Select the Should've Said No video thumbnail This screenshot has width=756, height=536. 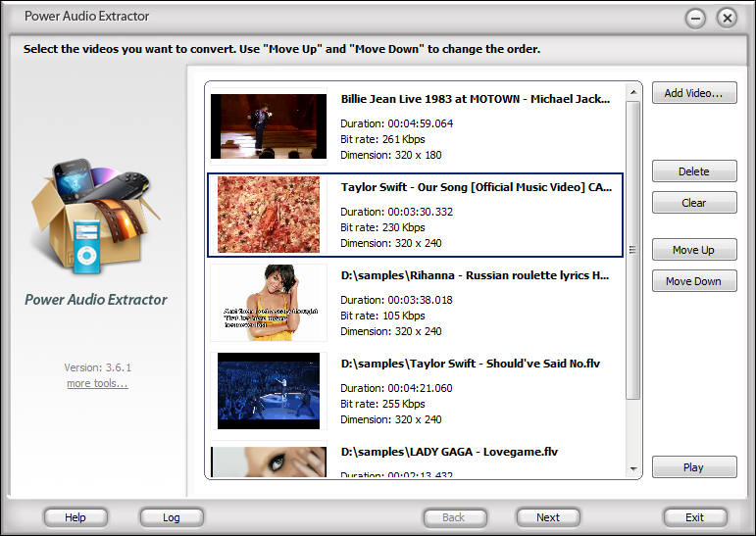tap(269, 391)
